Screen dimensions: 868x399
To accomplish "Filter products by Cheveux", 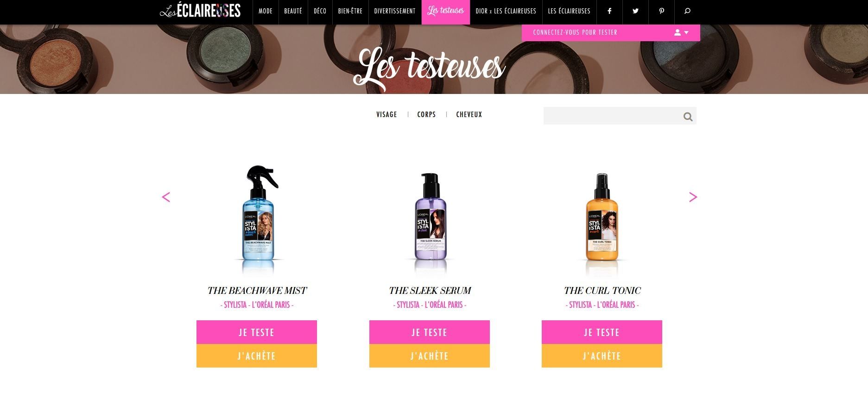I will (x=469, y=114).
